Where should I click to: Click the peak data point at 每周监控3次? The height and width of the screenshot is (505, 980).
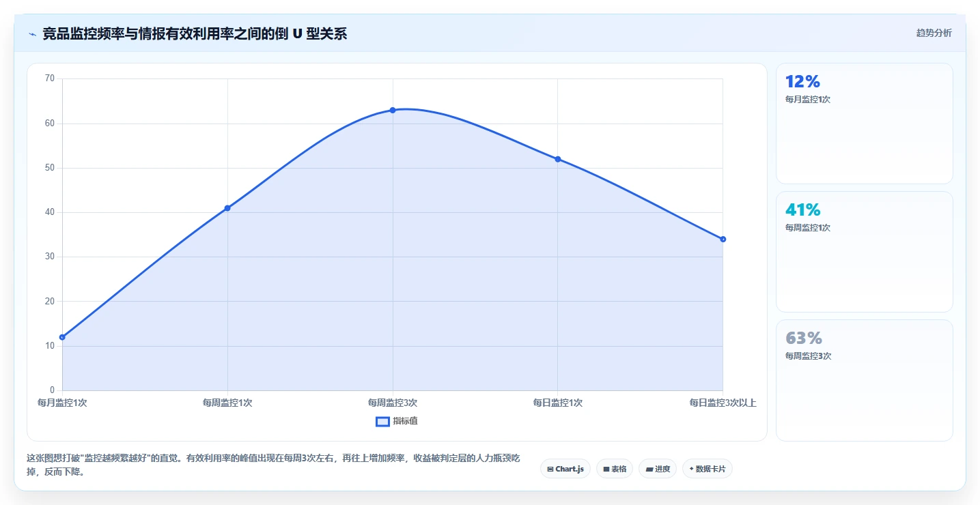pos(393,110)
